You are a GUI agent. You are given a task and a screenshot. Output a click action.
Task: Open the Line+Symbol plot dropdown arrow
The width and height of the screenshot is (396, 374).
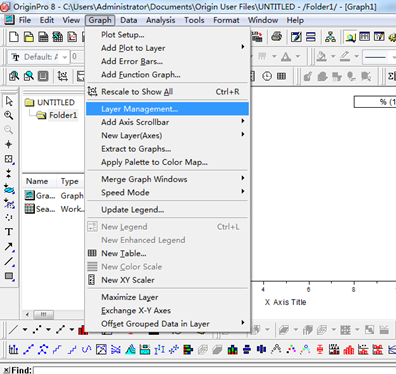click(x=72, y=330)
